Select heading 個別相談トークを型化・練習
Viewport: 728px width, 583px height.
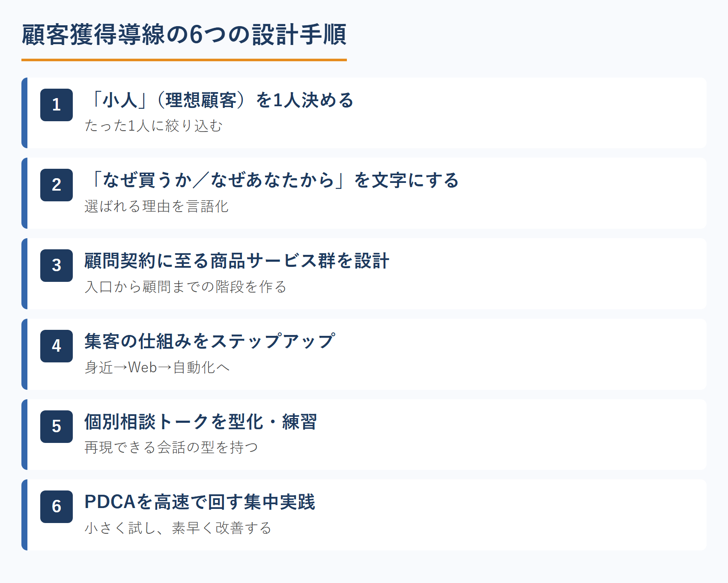pyautogui.click(x=201, y=422)
